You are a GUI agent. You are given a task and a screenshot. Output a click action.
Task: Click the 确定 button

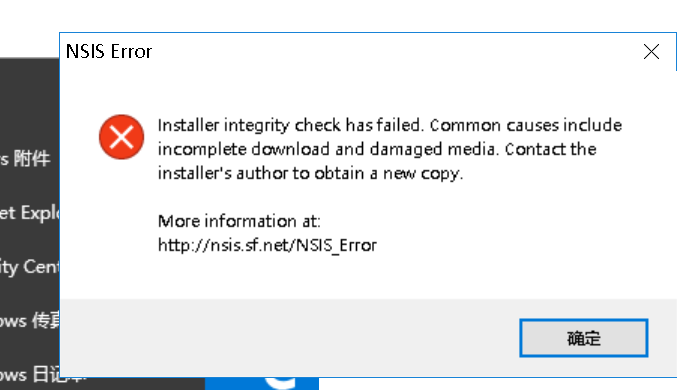(583, 338)
